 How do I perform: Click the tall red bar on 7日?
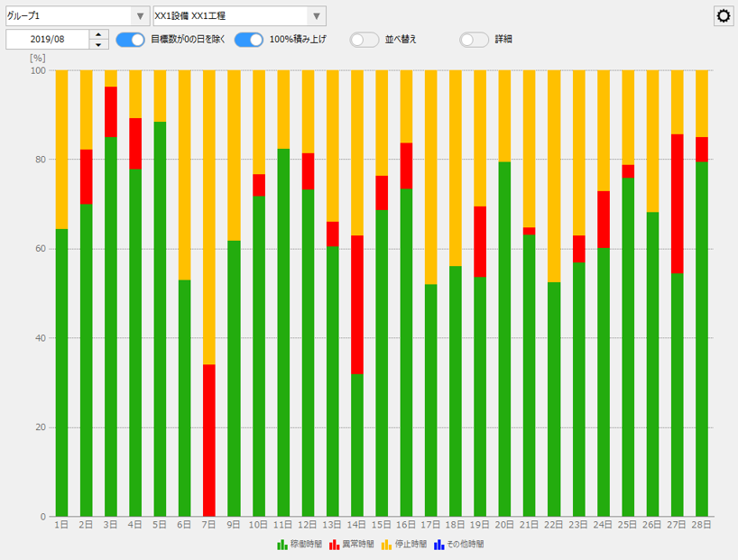pyautogui.click(x=209, y=433)
